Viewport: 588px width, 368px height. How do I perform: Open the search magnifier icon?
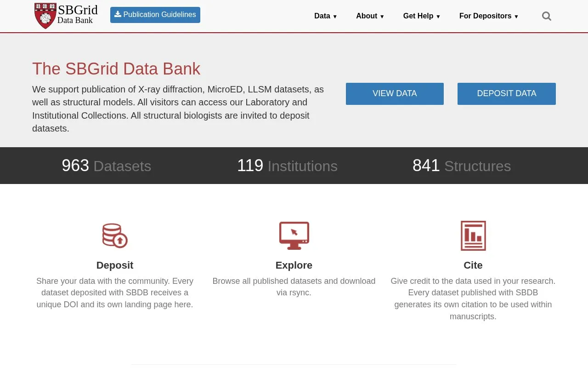coord(547,16)
